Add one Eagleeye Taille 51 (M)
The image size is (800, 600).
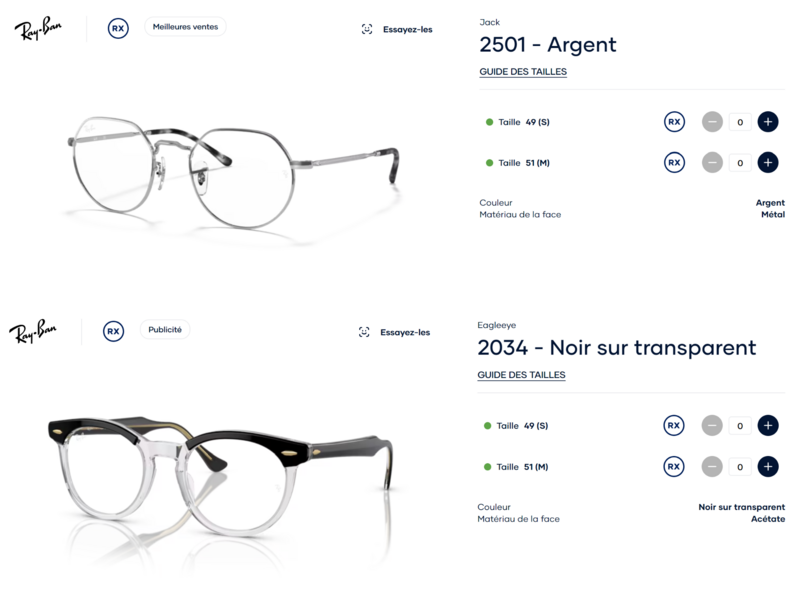[x=768, y=466]
